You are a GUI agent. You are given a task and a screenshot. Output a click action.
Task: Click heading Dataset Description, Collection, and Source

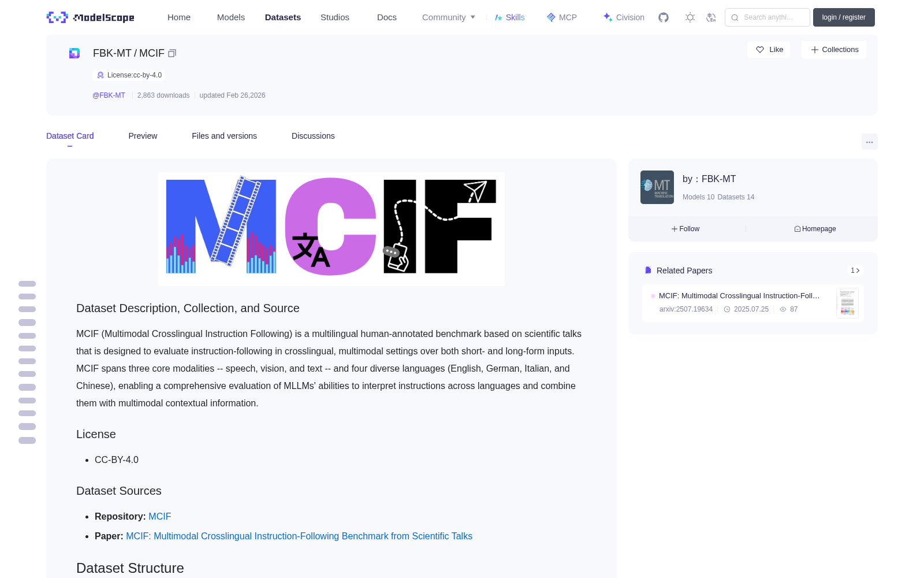pos(188,308)
